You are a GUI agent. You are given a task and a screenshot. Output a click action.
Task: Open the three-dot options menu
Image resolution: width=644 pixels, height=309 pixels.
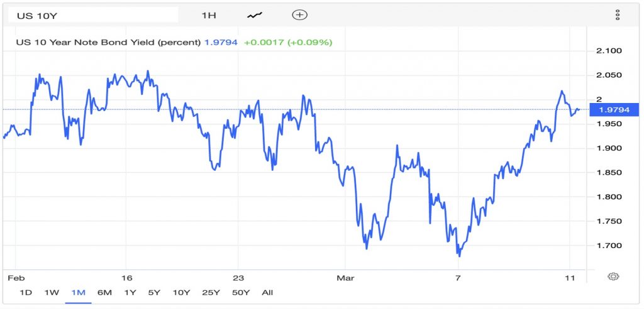617,14
